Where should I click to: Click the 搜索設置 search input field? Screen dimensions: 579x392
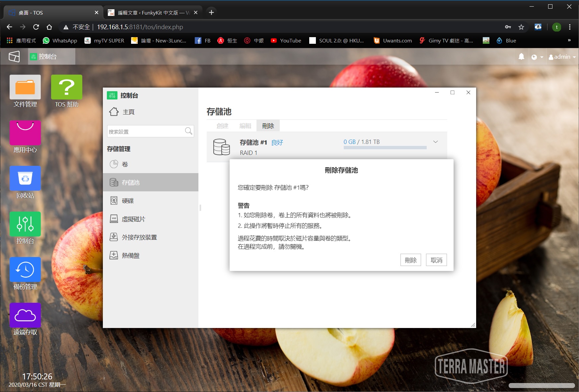pos(145,132)
